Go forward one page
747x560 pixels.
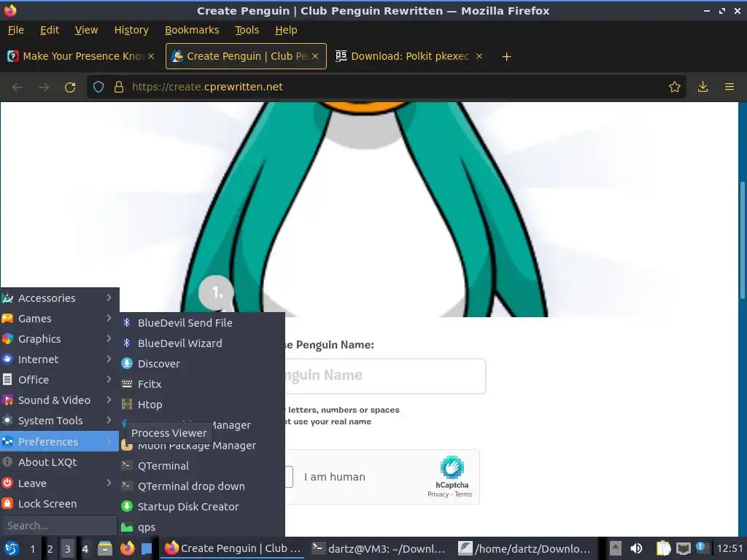pyautogui.click(x=44, y=87)
